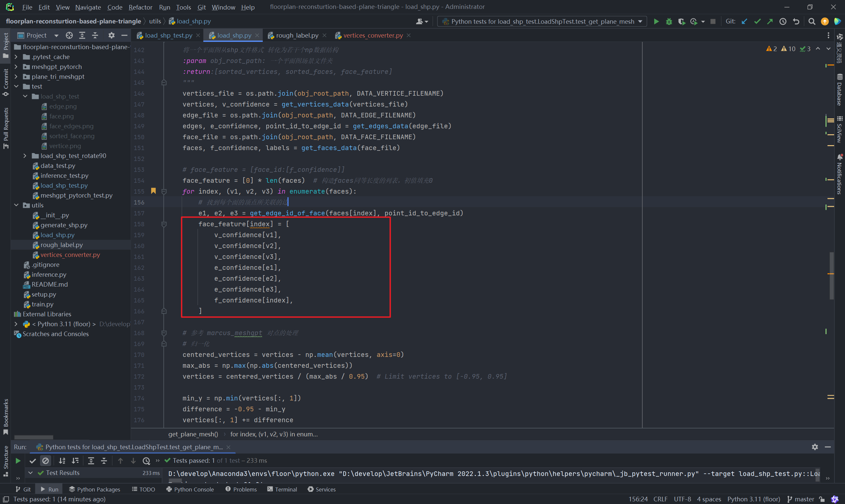845x504 pixels.
Task: Stop the running process
Action: click(713, 21)
